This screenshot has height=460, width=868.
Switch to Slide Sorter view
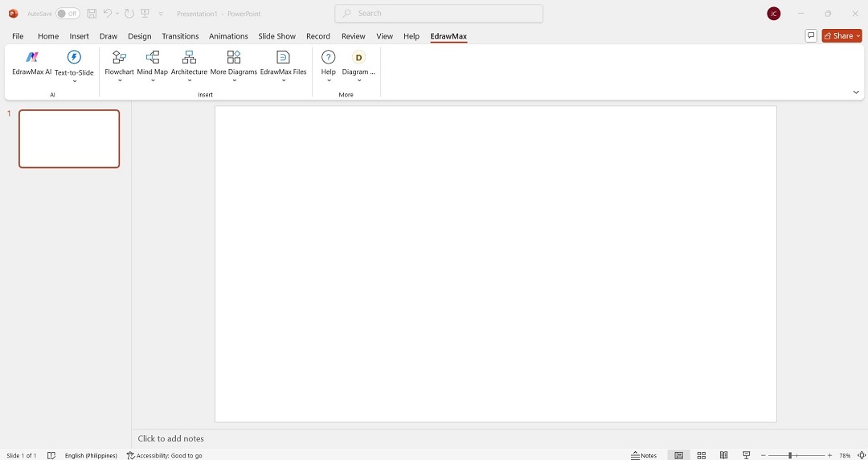(x=702, y=455)
